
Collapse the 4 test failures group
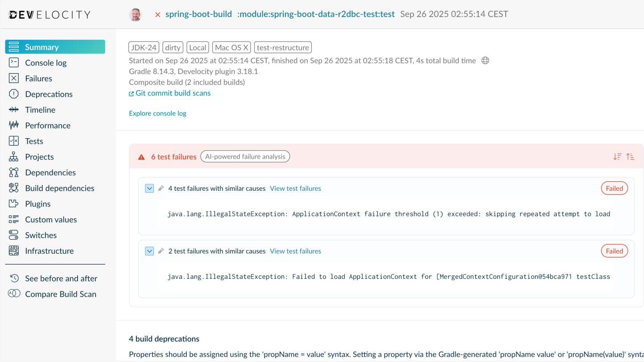pyautogui.click(x=149, y=188)
